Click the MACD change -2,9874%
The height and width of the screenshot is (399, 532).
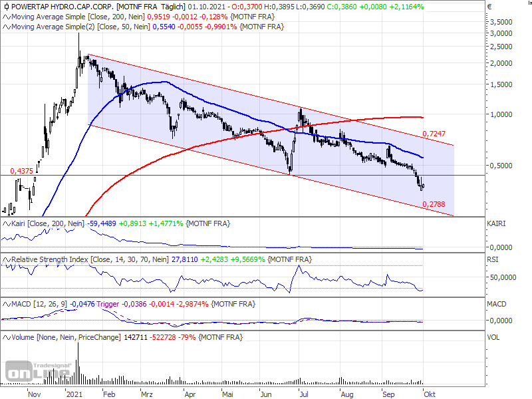click(x=192, y=304)
